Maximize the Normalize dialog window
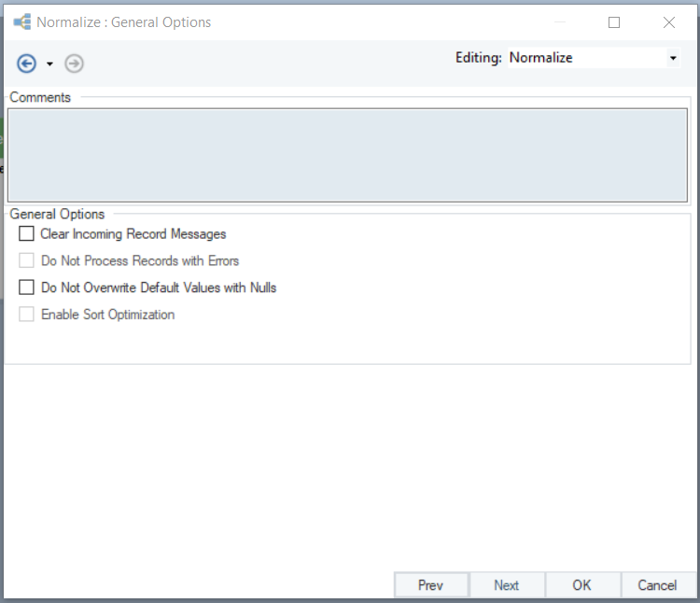Screen dimensions: 700x603 click(614, 22)
